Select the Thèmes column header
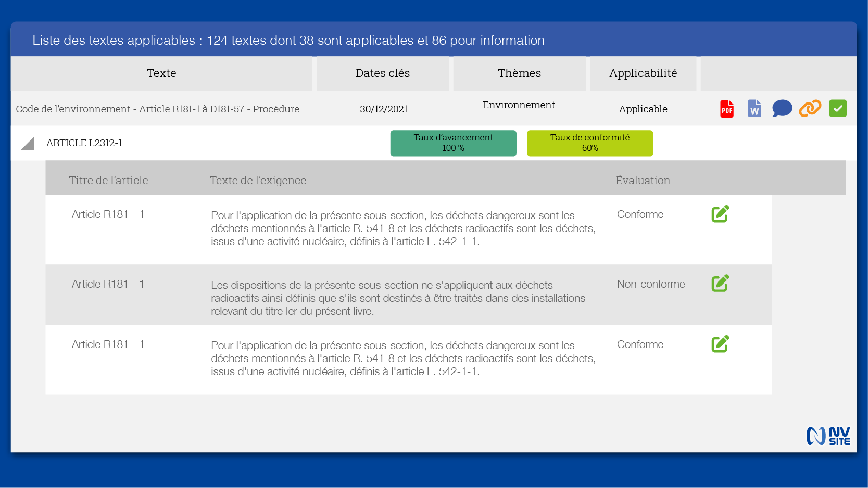The width and height of the screenshot is (868, 488). (x=519, y=73)
